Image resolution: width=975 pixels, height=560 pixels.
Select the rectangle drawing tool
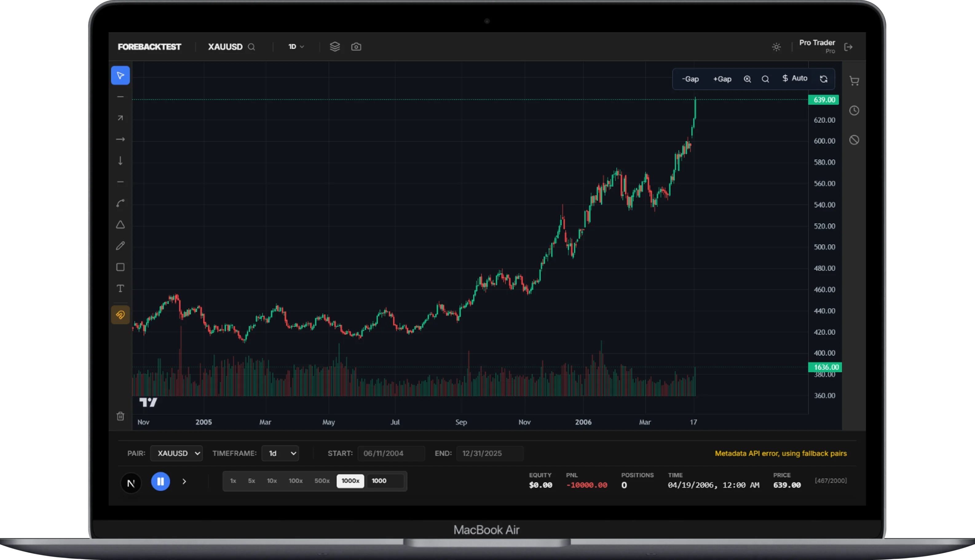[x=120, y=267]
